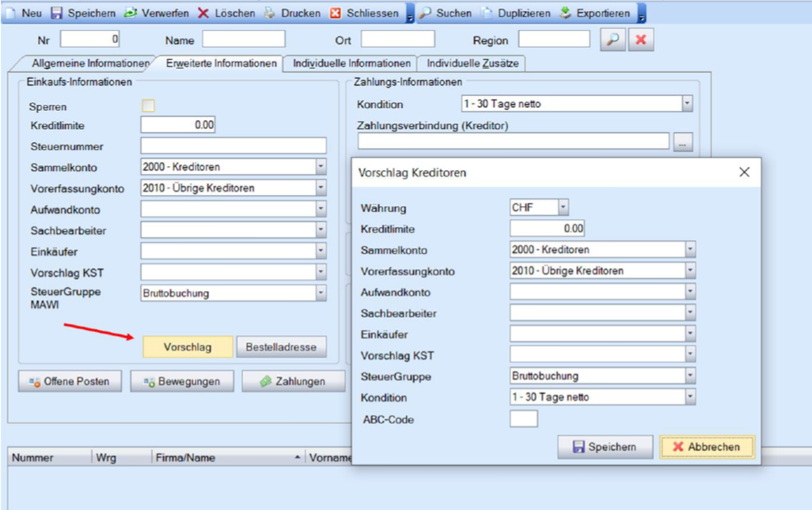Focus the ABC-Code input field

tap(524, 418)
